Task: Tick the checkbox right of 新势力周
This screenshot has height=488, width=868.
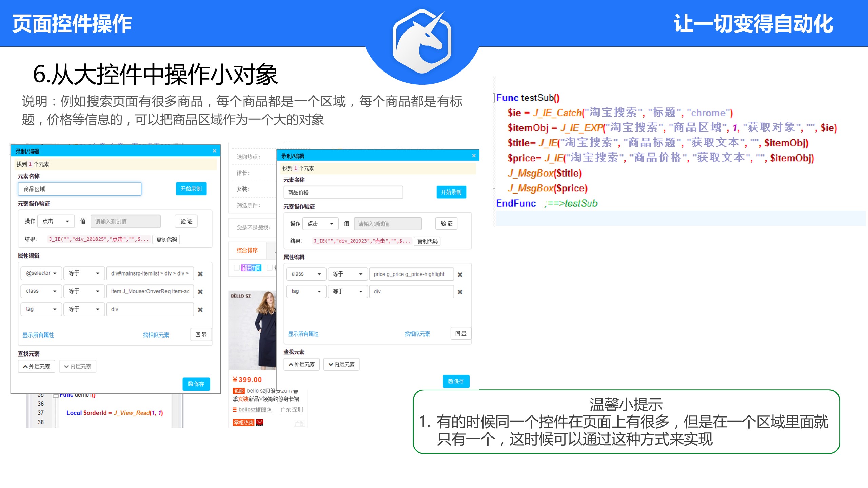Action: [270, 268]
